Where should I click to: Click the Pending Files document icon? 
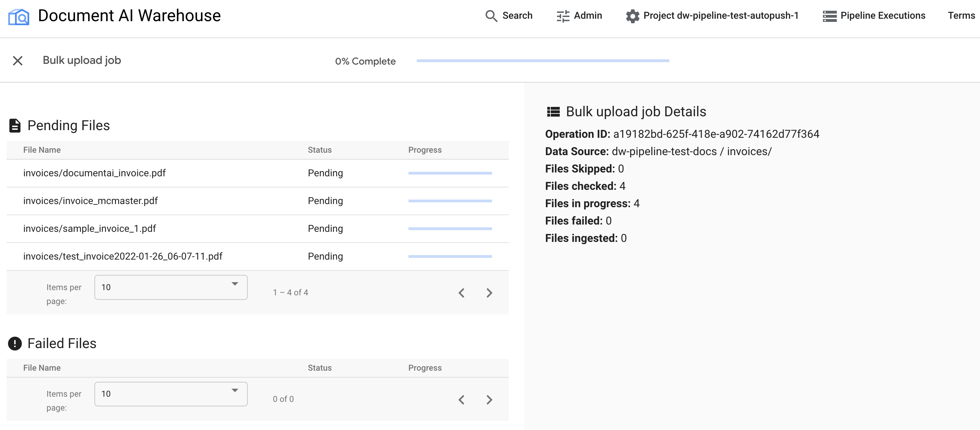[x=15, y=126]
